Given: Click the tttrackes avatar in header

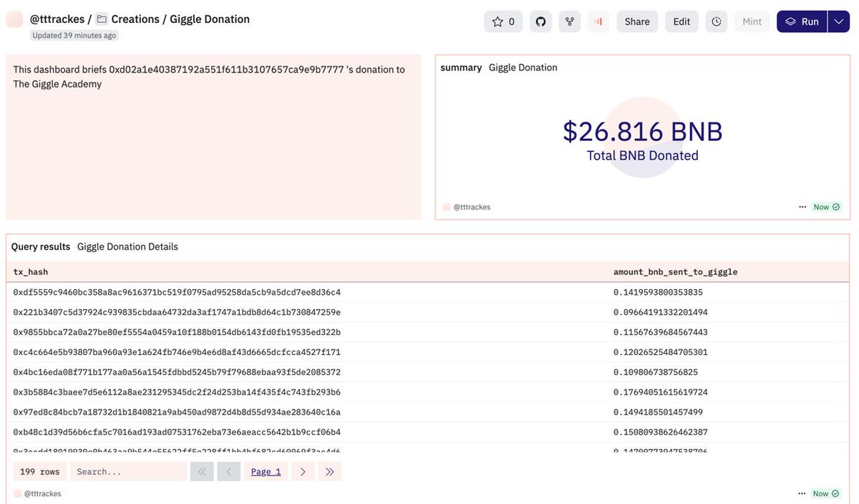Looking at the screenshot, I should [14, 19].
